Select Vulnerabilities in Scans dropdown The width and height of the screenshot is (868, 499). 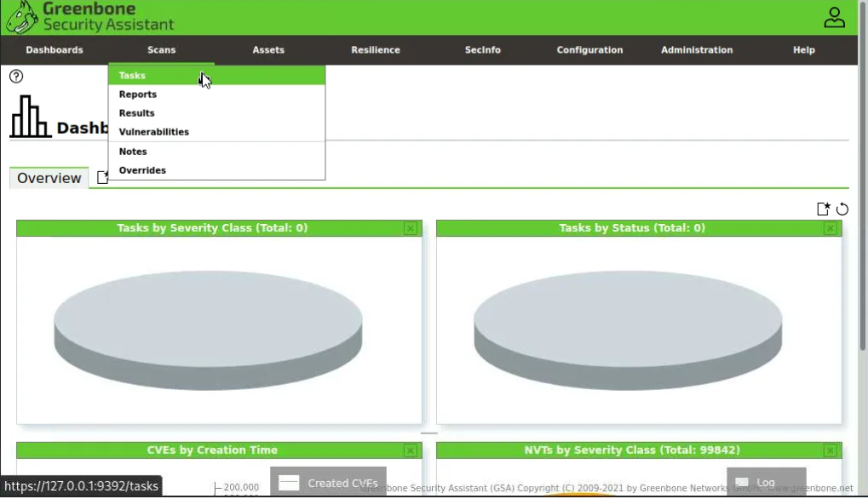pyautogui.click(x=216, y=132)
